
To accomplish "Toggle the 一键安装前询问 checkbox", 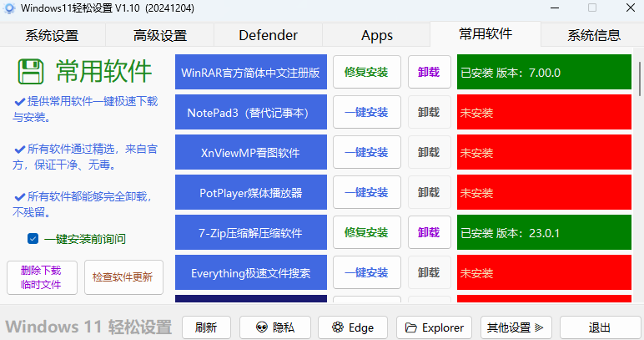I will coord(33,238).
